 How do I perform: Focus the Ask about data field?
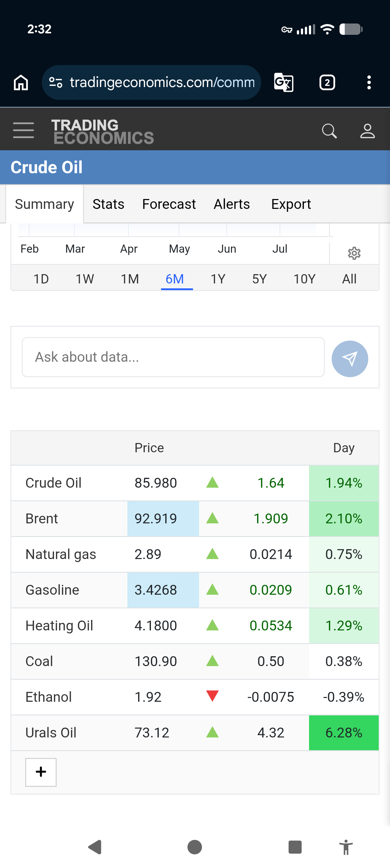point(173,357)
